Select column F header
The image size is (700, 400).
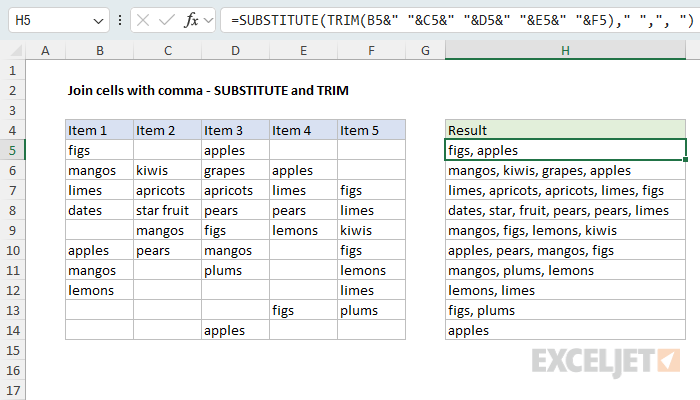[x=371, y=50]
